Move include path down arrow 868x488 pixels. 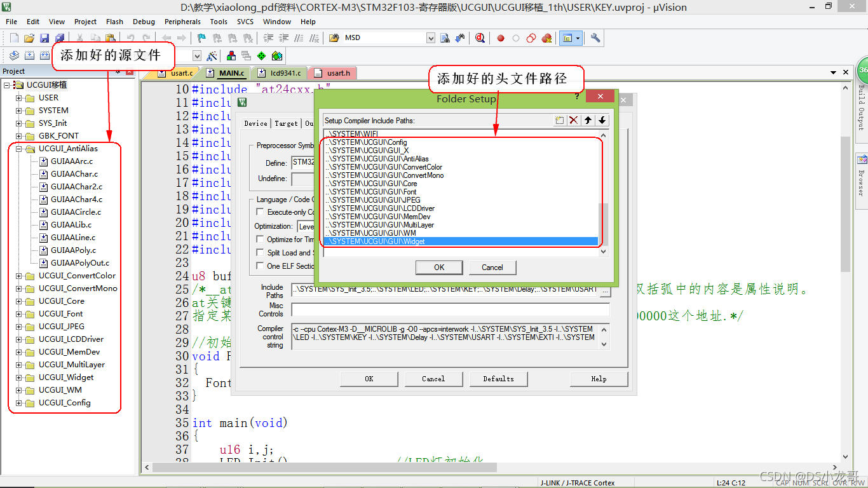[x=602, y=120]
